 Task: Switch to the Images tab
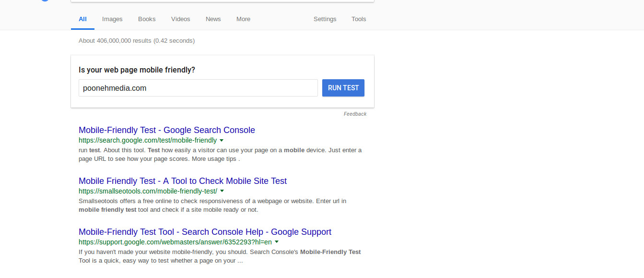tap(112, 19)
